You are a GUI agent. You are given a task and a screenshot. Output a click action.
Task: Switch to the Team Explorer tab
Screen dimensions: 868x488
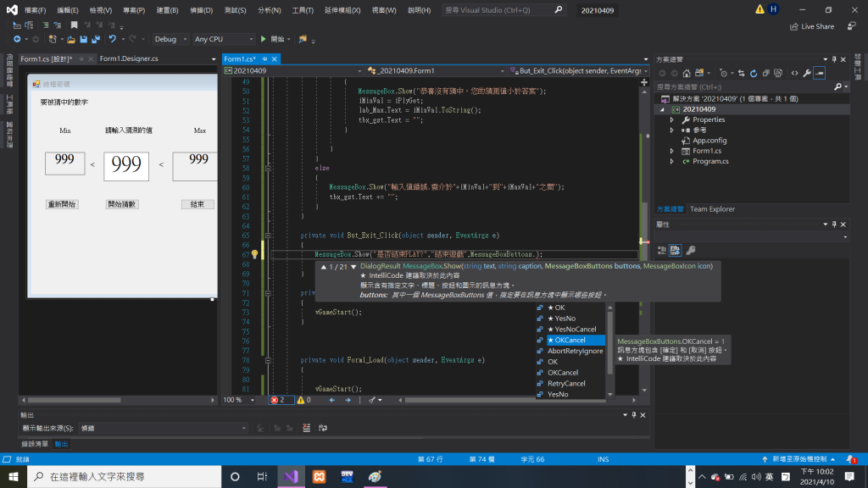[712, 208]
